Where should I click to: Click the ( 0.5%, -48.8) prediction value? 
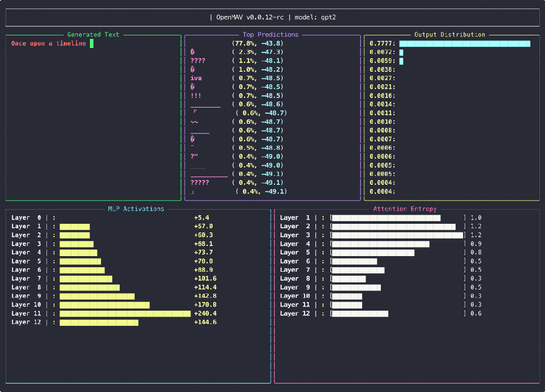click(x=258, y=148)
